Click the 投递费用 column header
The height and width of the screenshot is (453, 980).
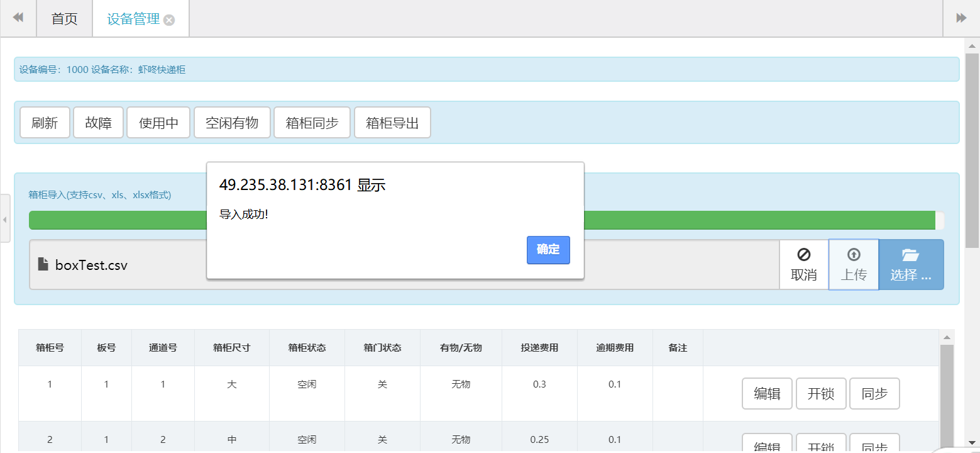point(539,347)
